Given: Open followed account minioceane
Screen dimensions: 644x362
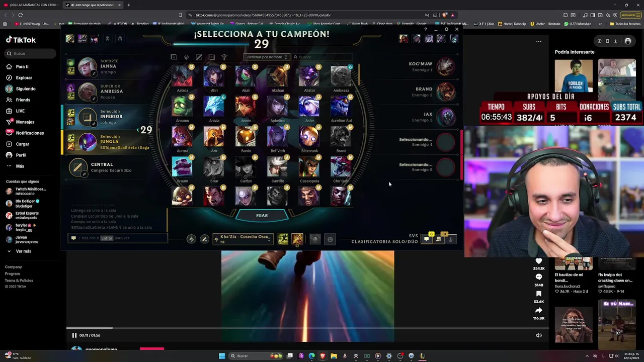Looking at the screenshot, I should pos(26,191).
